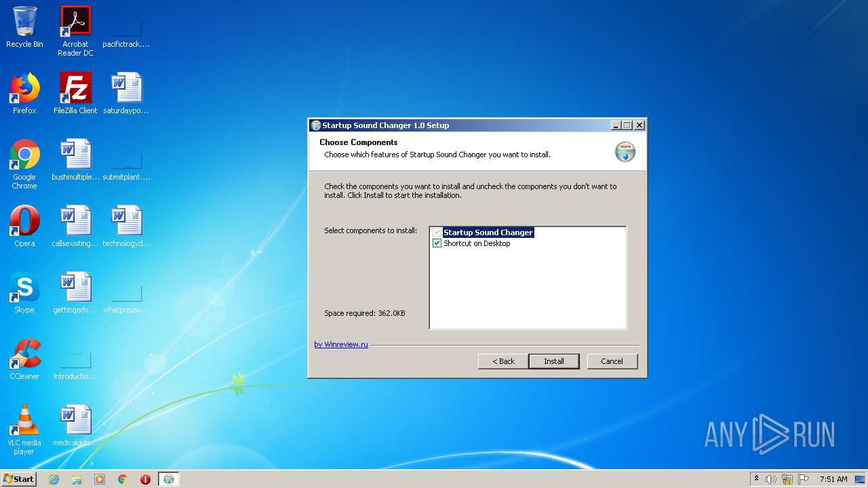Screen dimensions: 868x488
Task: Click the setup window title bar icon
Action: 316,125
